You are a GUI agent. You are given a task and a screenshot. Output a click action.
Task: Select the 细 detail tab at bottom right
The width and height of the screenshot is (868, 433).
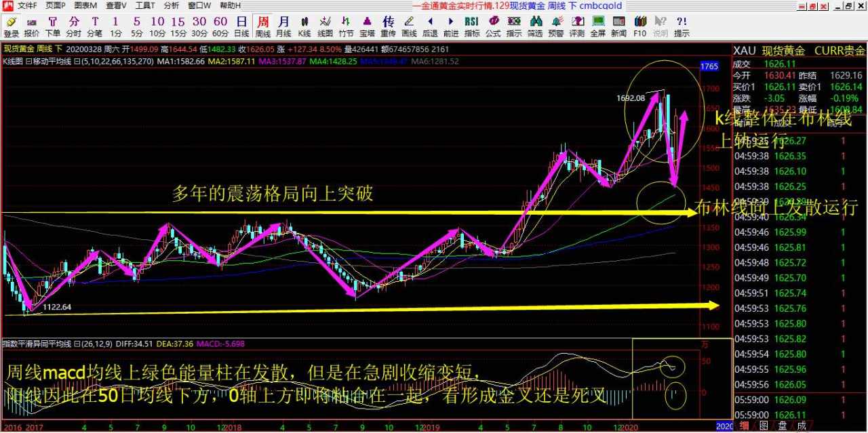745,426
